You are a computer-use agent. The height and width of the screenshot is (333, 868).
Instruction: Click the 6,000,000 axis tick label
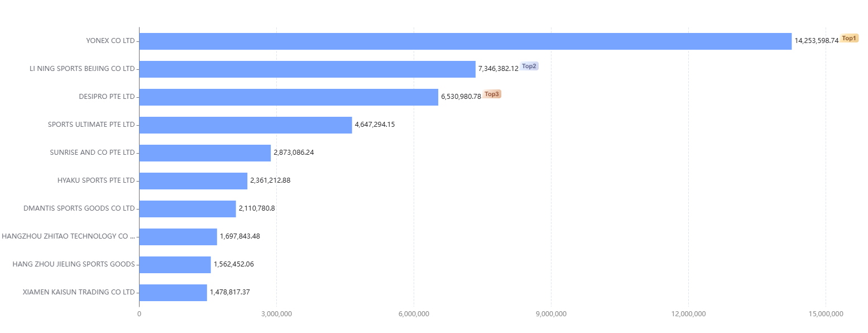[414, 314]
